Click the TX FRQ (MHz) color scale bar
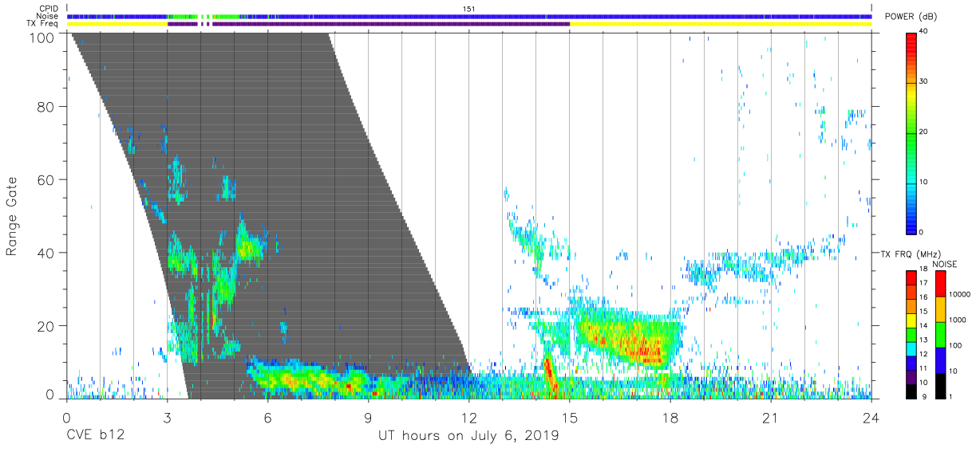The image size is (980, 452). tap(911, 335)
